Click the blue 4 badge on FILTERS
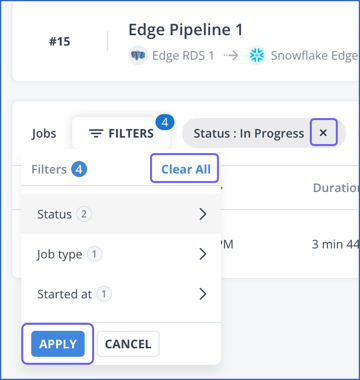Image resolution: width=360 pixels, height=380 pixels. tap(165, 123)
